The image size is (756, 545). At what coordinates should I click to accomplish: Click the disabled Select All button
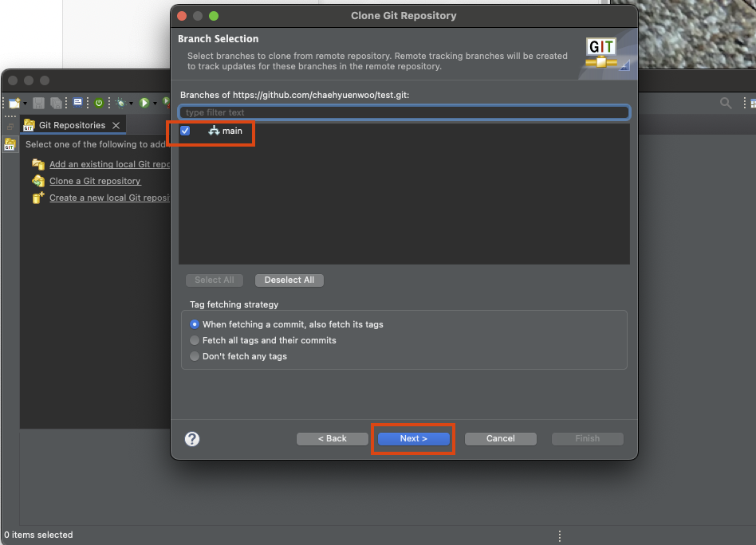click(x=215, y=280)
